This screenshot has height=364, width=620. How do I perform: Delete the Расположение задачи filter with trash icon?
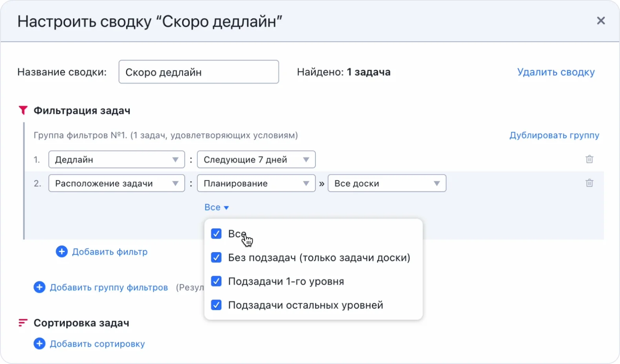tap(589, 183)
